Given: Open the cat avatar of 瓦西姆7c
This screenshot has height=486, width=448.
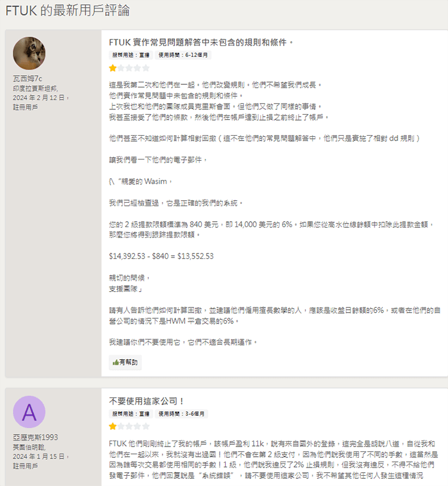Looking at the screenshot, I should [x=29, y=53].
